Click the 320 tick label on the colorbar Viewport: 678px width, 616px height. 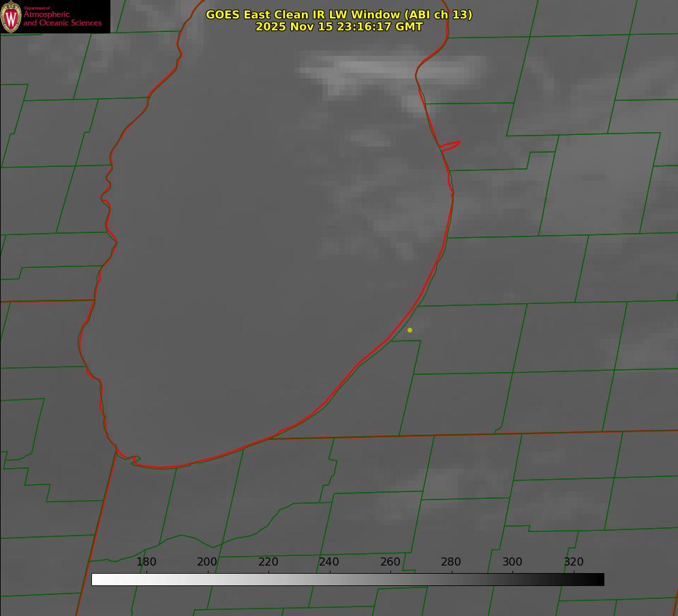click(573, 561)
